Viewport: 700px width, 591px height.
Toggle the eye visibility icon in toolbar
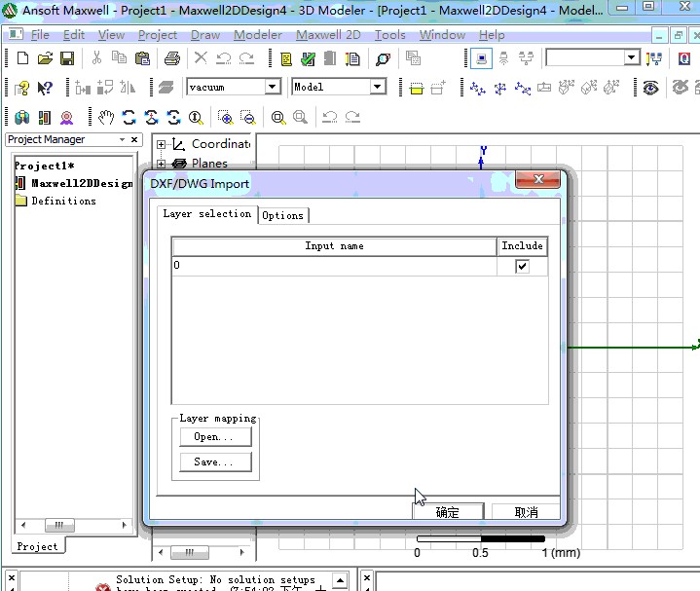(x=651, y=88)
